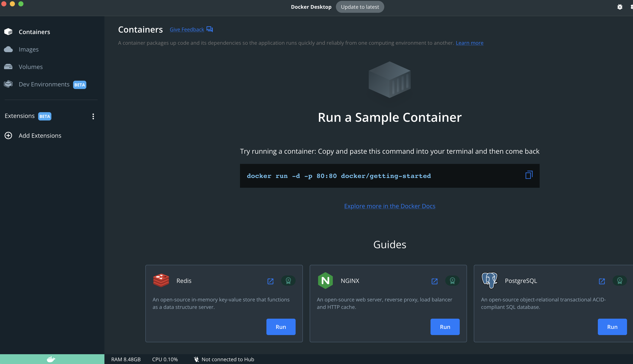Click the Dev Environments box icon

(x=8, y=84)
